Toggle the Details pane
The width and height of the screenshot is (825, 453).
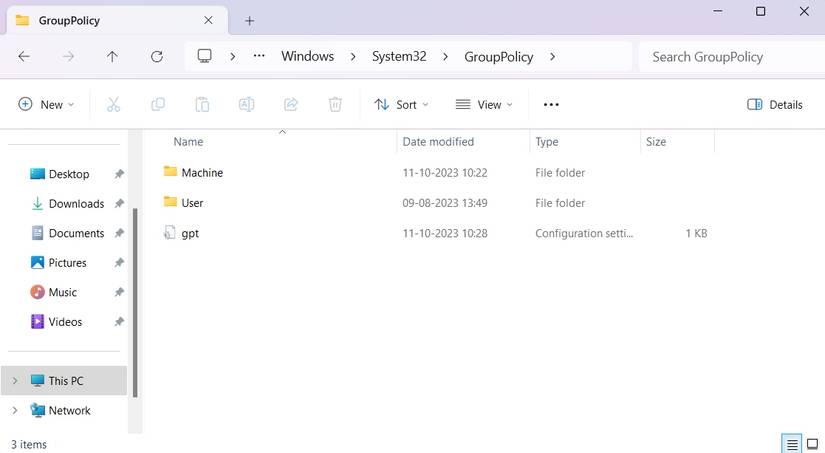[775, 104]
